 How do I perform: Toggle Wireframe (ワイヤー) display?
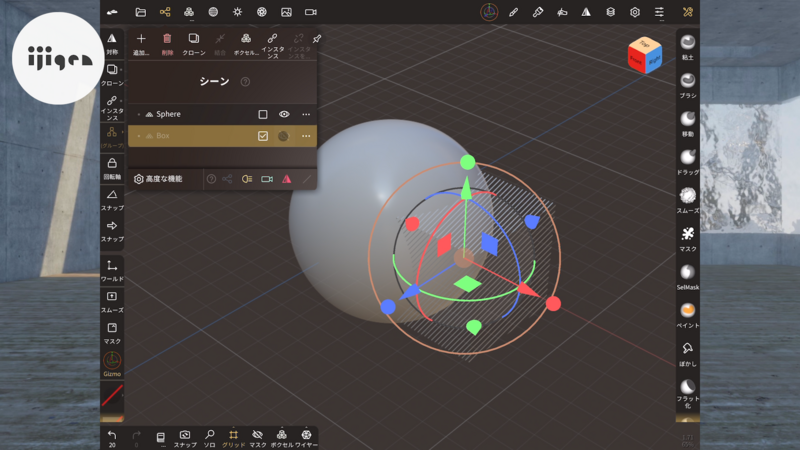point(306,438)
